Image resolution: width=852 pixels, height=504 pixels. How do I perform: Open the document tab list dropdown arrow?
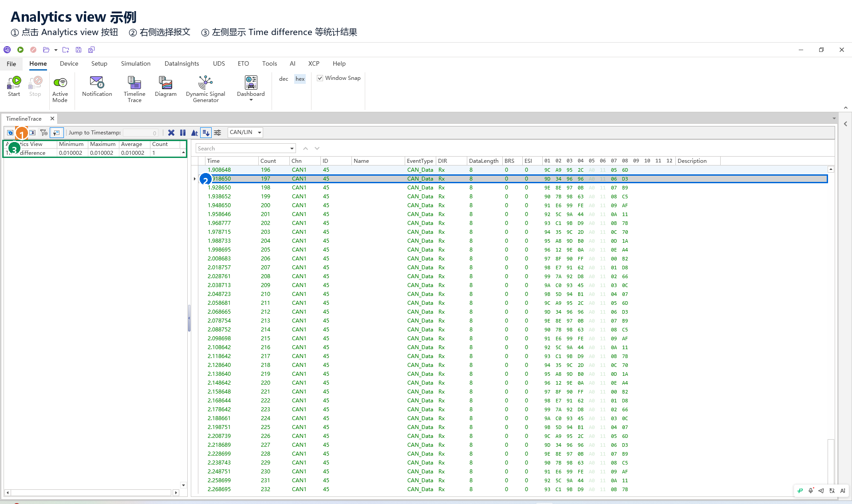(x=834, y=118)
